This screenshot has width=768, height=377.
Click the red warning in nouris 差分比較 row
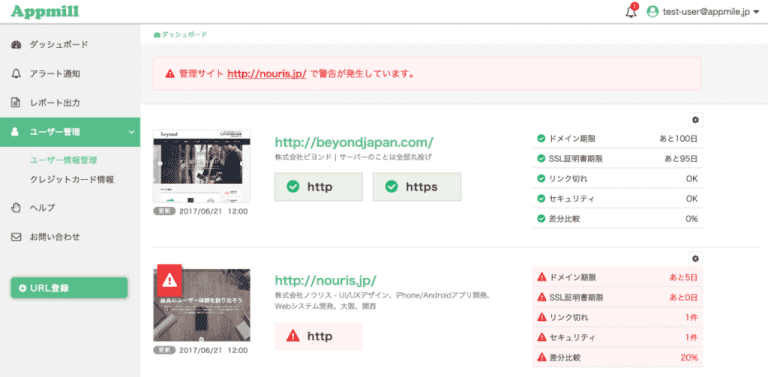pyautogui.click(x=542, y=357)
